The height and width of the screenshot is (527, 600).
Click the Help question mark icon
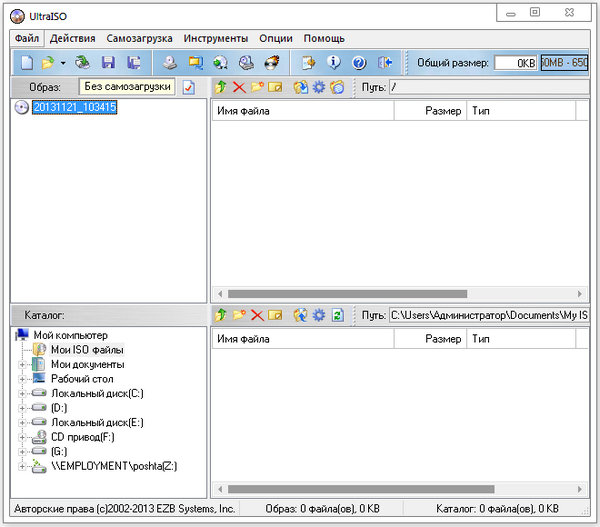(359, 63)
